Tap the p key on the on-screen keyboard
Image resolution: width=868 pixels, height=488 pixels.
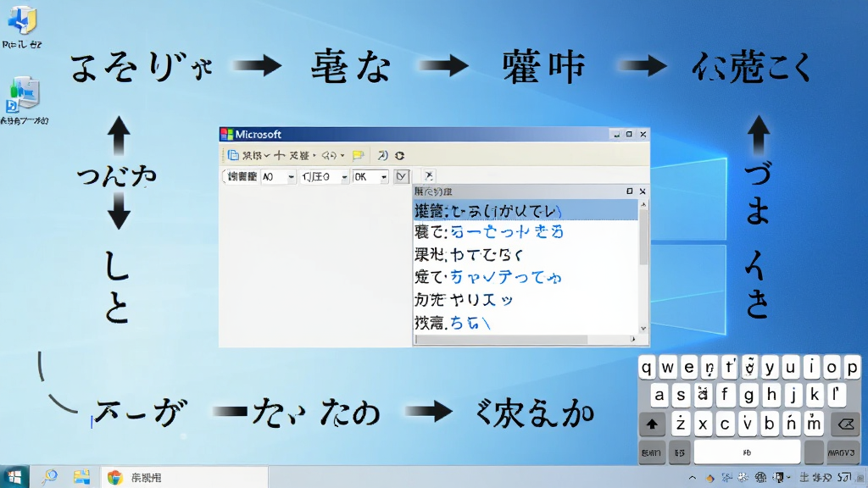pos(852,368)
